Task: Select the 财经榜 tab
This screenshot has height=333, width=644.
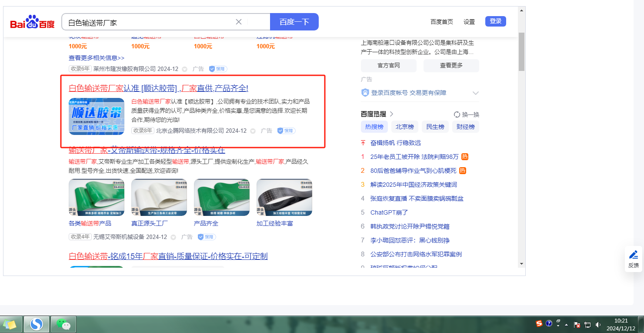Action: (x=466, y=127)
